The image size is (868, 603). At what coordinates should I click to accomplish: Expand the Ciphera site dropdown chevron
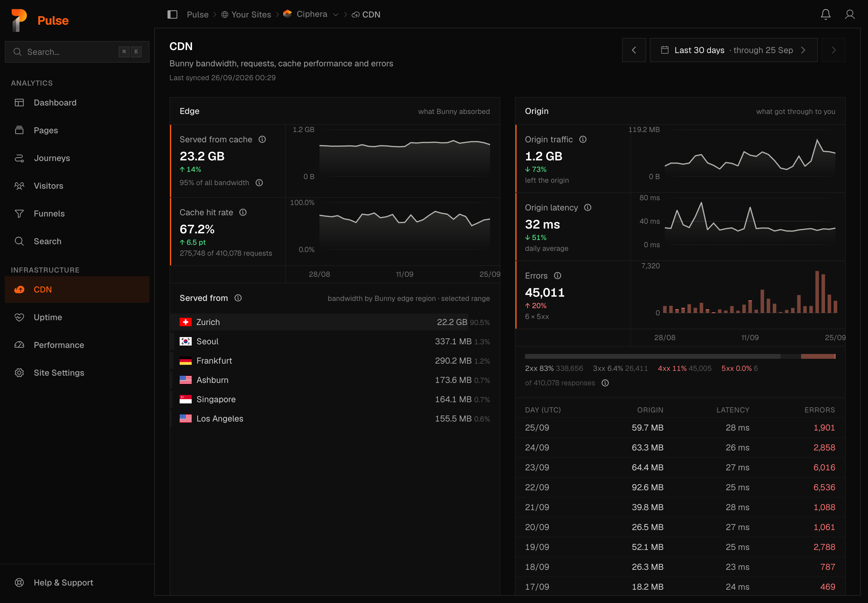point(335,15)
